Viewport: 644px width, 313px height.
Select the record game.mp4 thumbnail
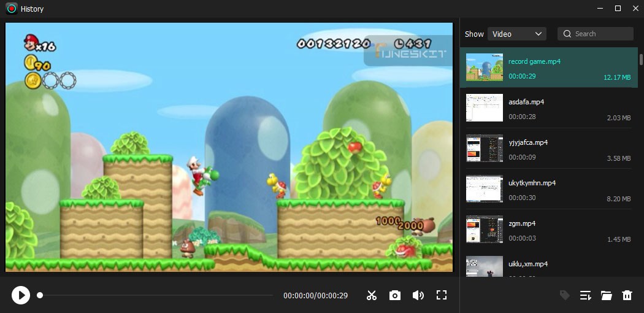click(485, 67)
